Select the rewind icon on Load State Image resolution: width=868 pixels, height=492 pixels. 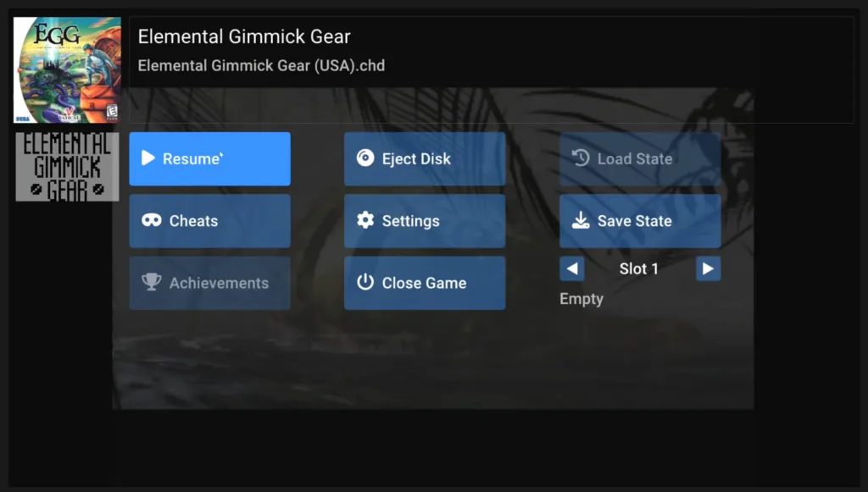tap(581, 158)
